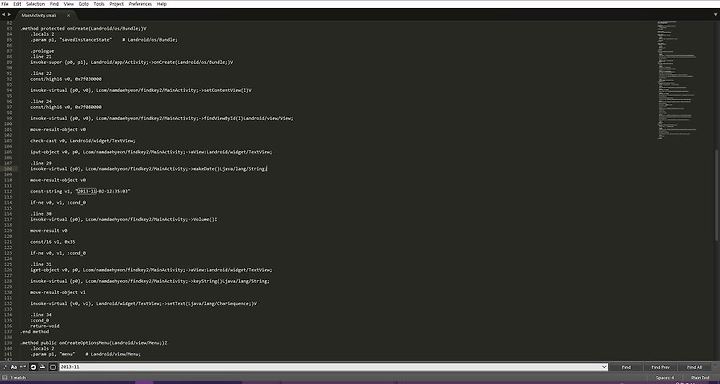Click the Find Prev button
The width and height of the screenshot is (720, 384).
coord(660,367)
